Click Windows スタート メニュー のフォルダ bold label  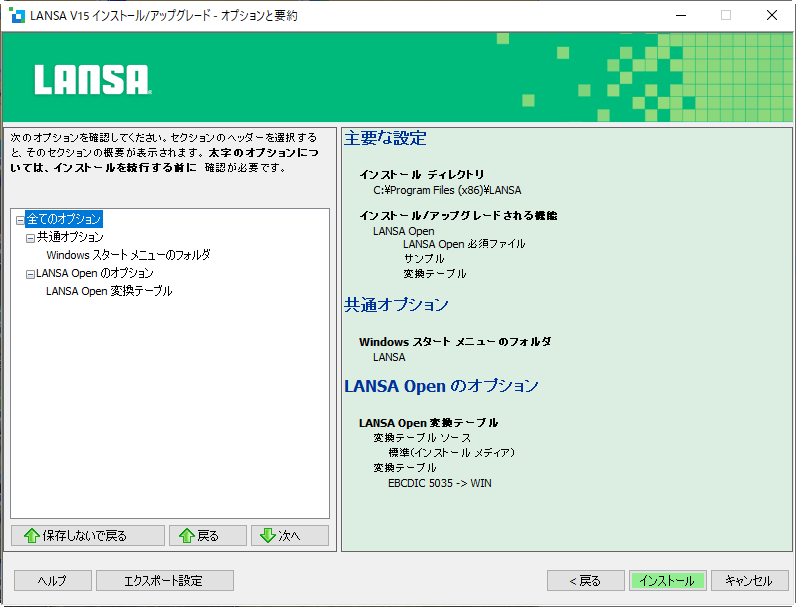(455, 342)
